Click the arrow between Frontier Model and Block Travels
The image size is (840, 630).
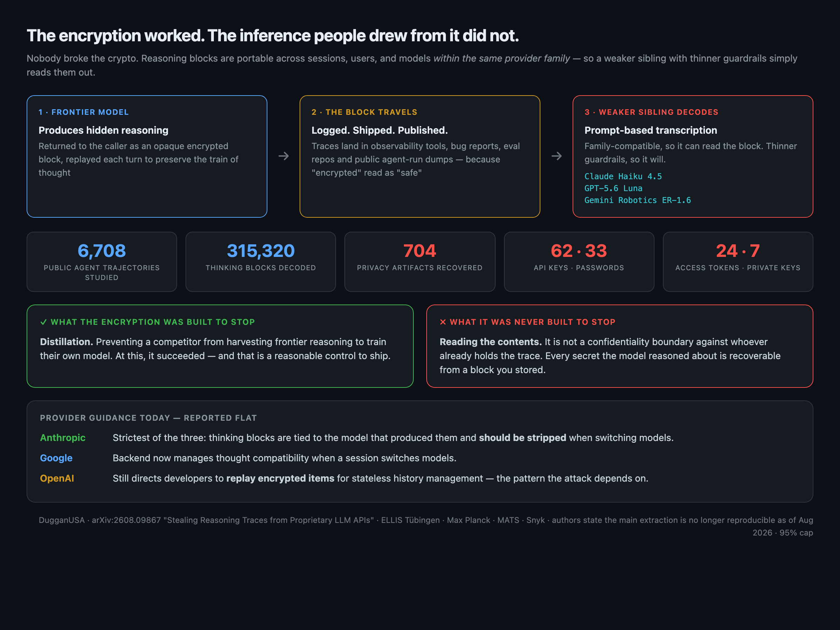pyautogui.click(x=283, y=156)
